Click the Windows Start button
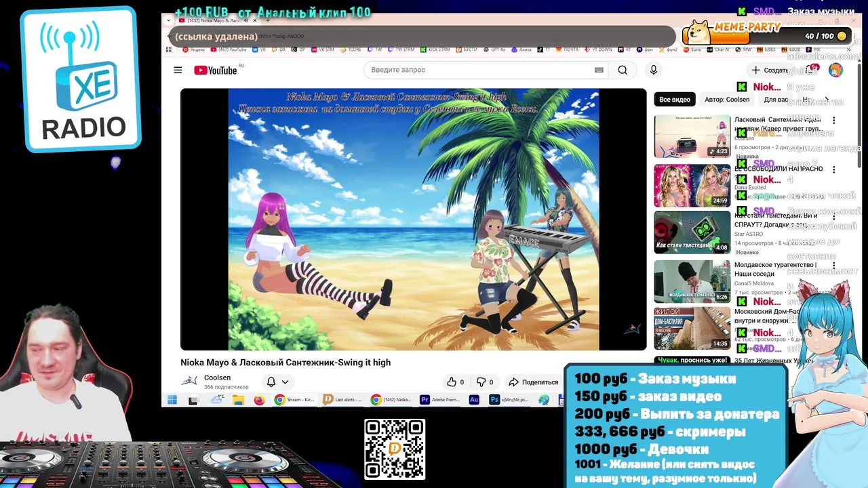Viewport: 868px width, 488px height. tap(172, 400)
